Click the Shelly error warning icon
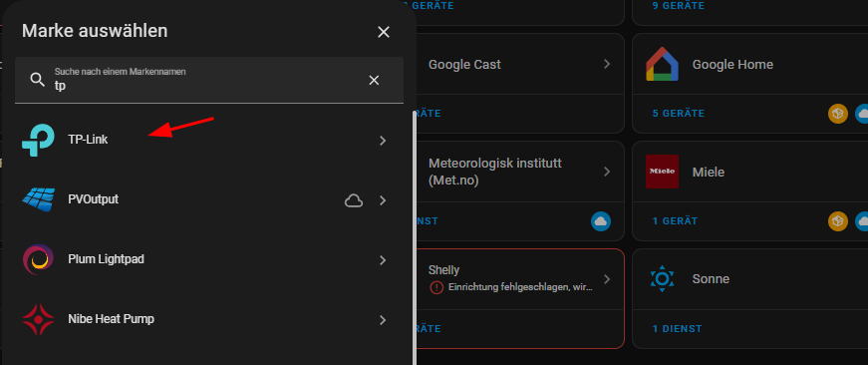This screenshot has height=365, width=868. 436,287
